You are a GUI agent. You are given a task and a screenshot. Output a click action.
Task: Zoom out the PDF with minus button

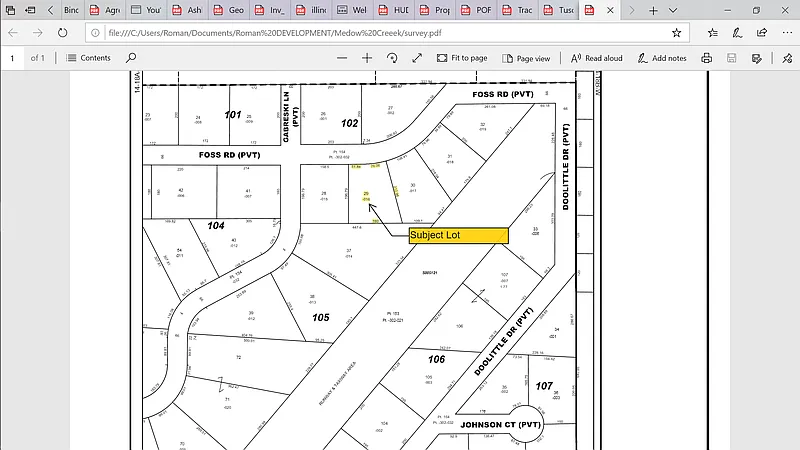342,58
